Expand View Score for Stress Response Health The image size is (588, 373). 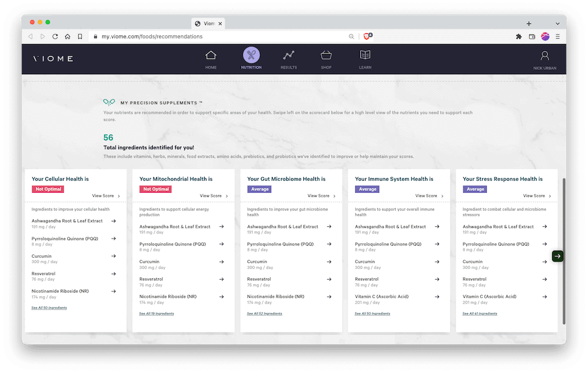pyautogui.click(x=536, y=196)
